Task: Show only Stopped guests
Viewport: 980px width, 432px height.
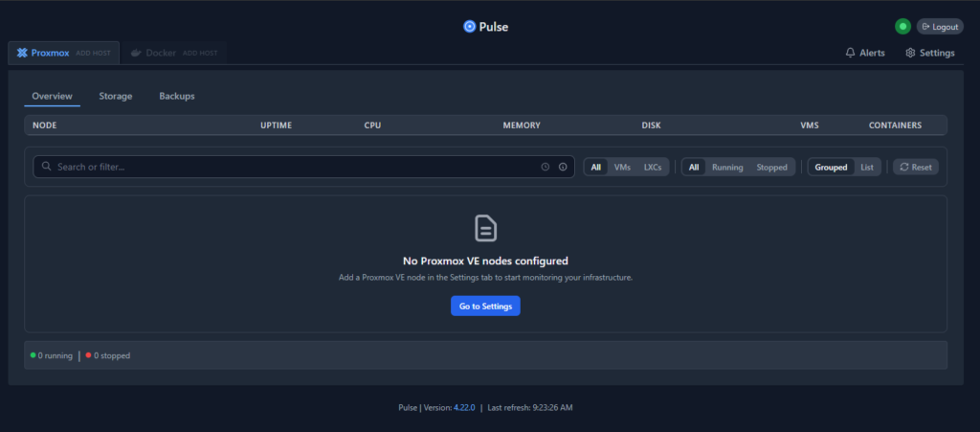Action: (772, 167)
